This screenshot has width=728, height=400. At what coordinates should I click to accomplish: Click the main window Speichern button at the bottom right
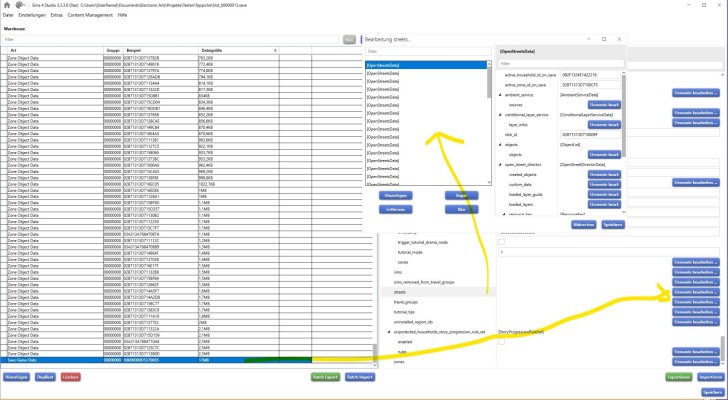pyautogui.click(x=713, y=392)
